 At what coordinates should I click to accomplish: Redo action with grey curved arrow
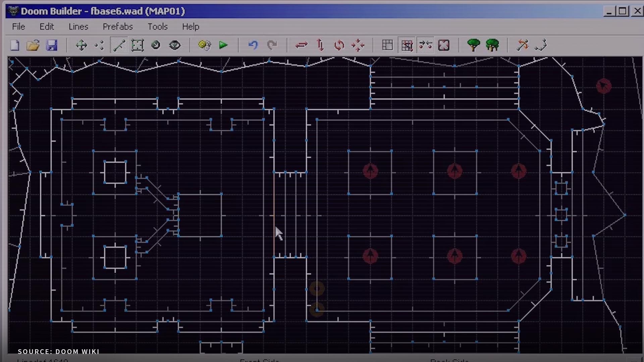[x=272, y=45]
